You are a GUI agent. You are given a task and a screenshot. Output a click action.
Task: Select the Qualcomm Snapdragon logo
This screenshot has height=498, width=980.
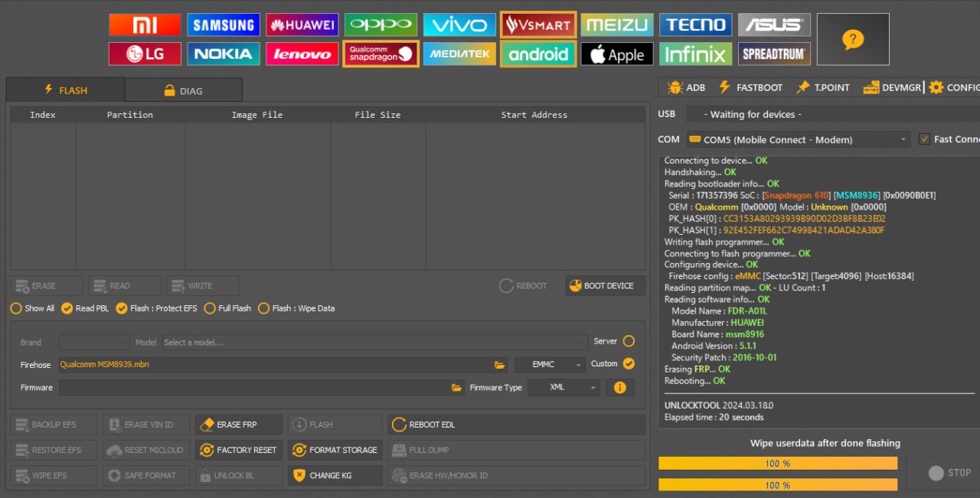click(381, 54)
